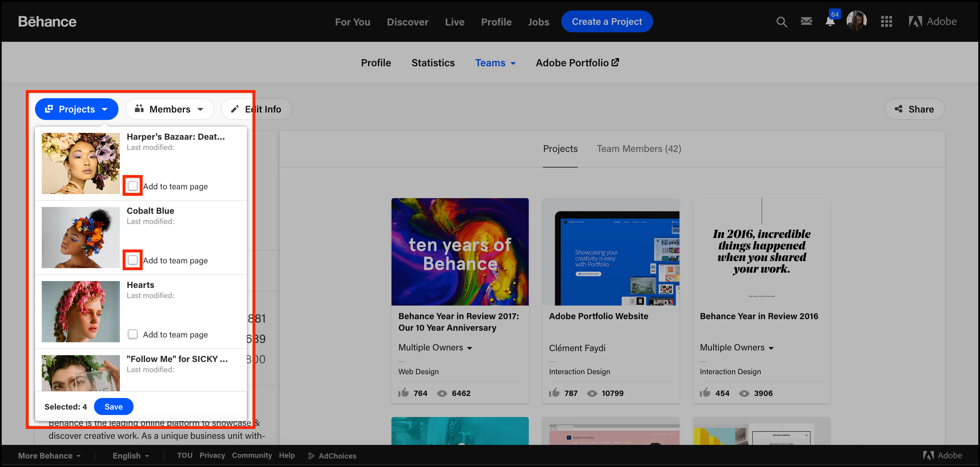Image resolution: width=980 pixels, height=467 pixels.
Task: Click the Adobe logo in header
Action: 933,21
